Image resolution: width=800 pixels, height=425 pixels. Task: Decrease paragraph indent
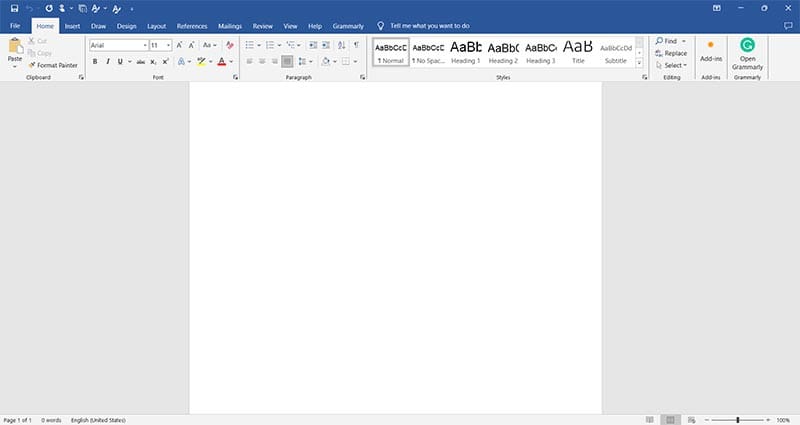tap(313, 45)
